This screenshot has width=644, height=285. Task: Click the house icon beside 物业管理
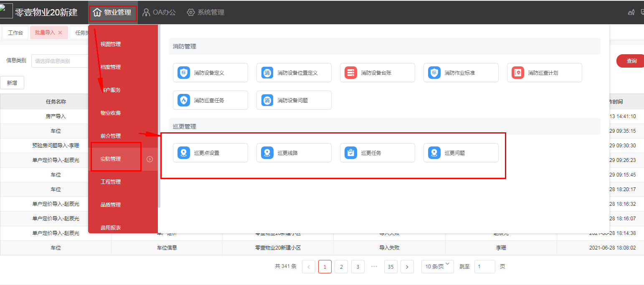tap(97, 13)
